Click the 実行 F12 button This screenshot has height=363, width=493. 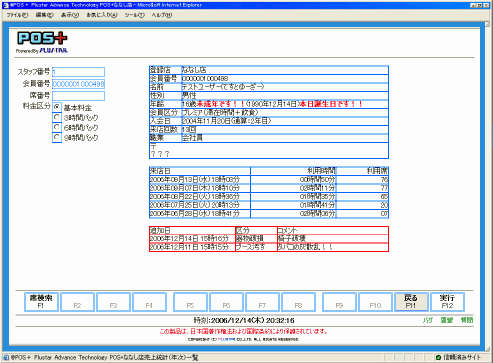[447, 302]
